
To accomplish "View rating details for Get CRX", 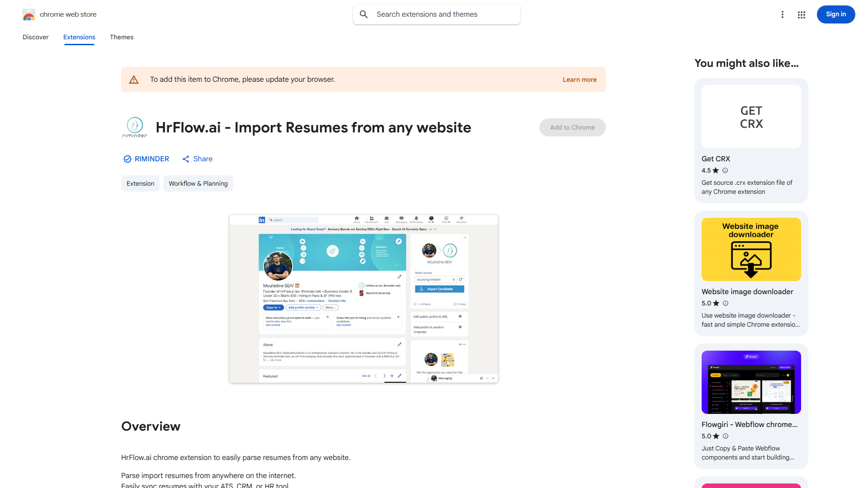I will tap(725, 170).
